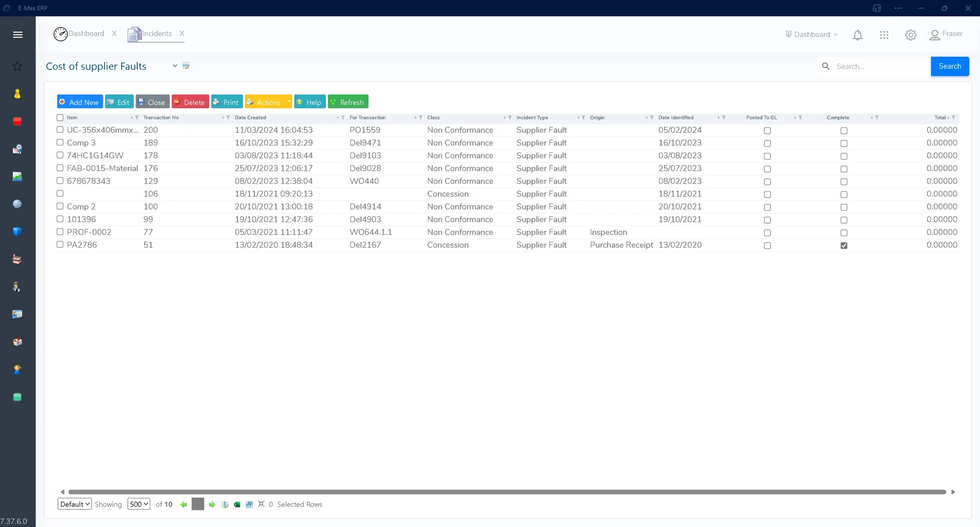The height and width of the screenshot is (527, 980).
Task: Click the chart image sidebar icon
Action: pos(17,176)
